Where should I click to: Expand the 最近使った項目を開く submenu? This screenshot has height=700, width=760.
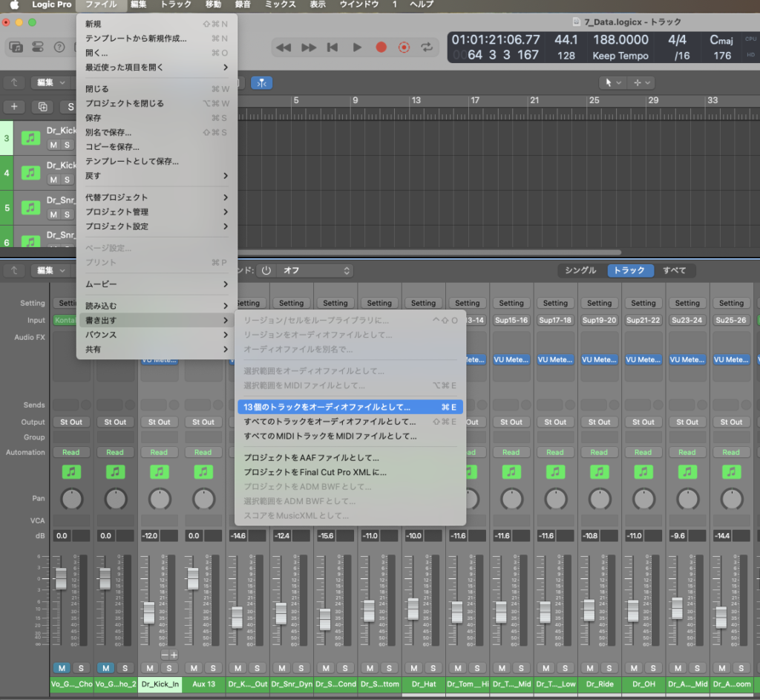pos(157,68)
